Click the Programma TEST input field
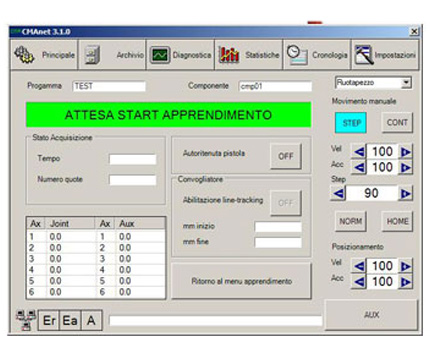The height and width of the screenshot is (360, 430). (109, 86)
